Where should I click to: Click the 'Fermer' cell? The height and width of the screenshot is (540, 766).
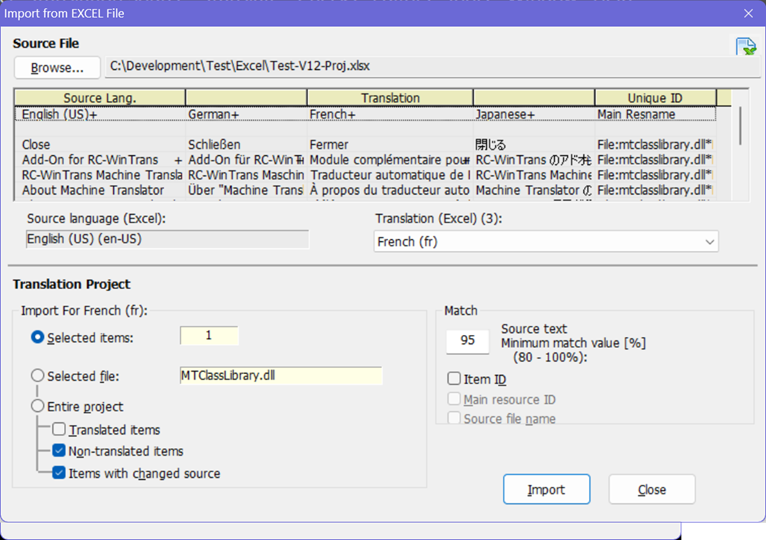[x=390, y=145]
